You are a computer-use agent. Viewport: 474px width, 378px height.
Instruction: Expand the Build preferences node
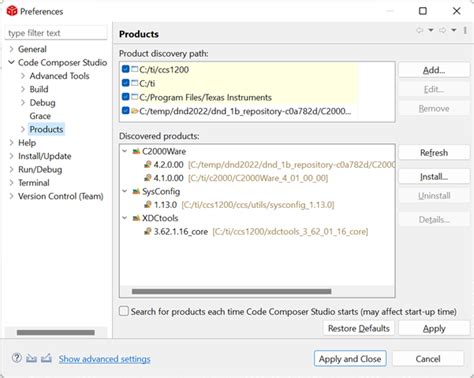[23, 89]
